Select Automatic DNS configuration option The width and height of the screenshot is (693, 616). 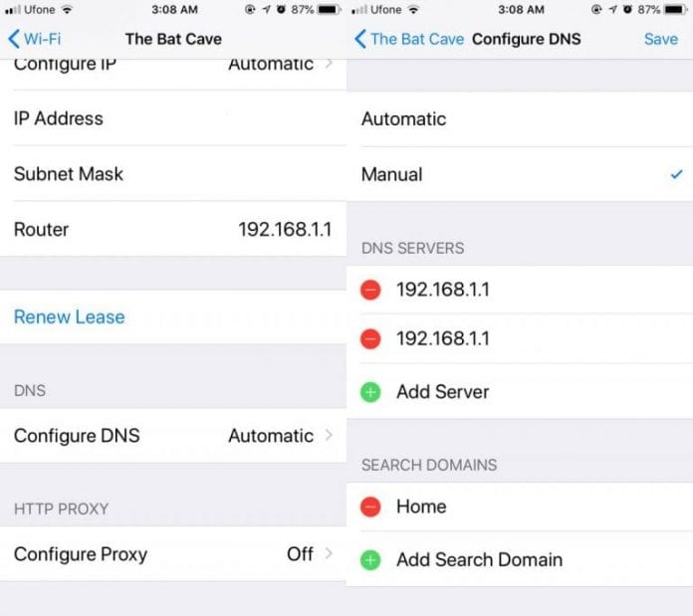click(520, 119)
